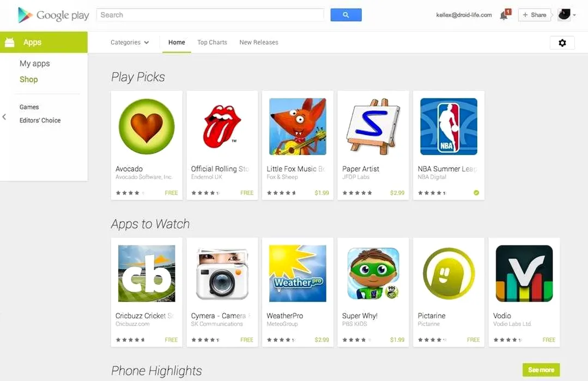Click the Share button
This screenshot has width=588, height=381.
535,15
